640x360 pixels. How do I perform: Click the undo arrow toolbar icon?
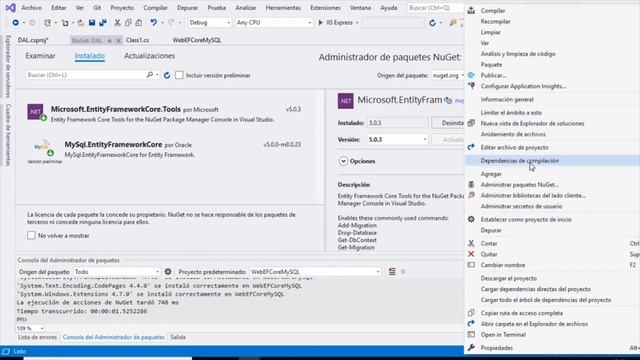coord(153,22)
